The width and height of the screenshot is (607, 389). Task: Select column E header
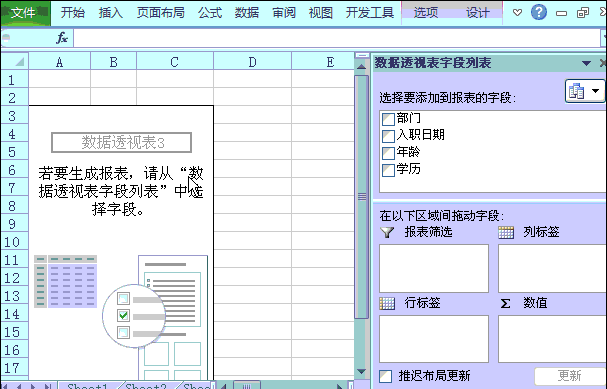(323, 62)
